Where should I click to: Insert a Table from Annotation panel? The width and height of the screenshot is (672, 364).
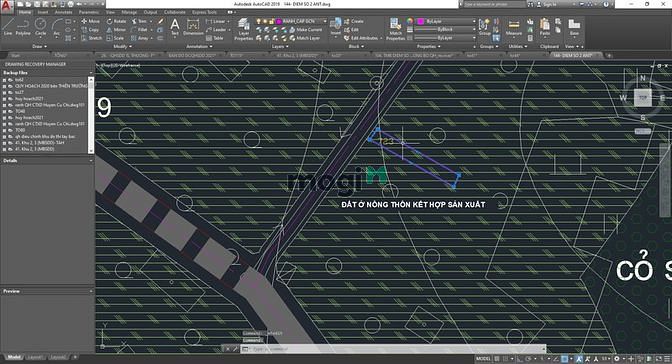pyautogui.click(x=215, y=38)
